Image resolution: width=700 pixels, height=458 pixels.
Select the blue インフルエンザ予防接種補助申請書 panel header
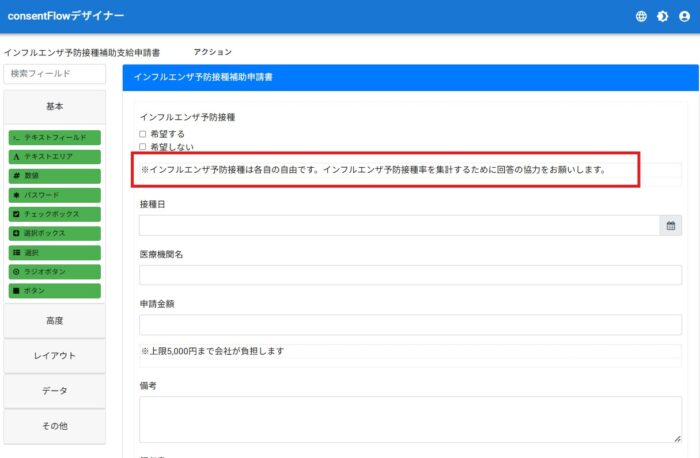tap(410, 78)
